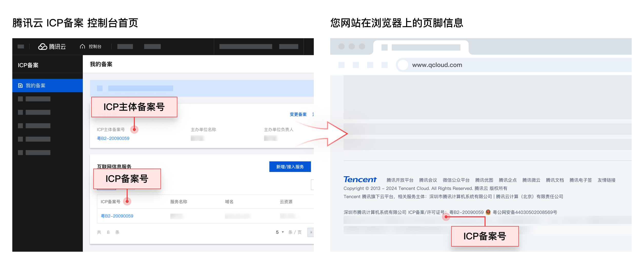Click the ICP备案 sidebar title
This screenshot has width=644, height=264.
[x=28, y=65]
